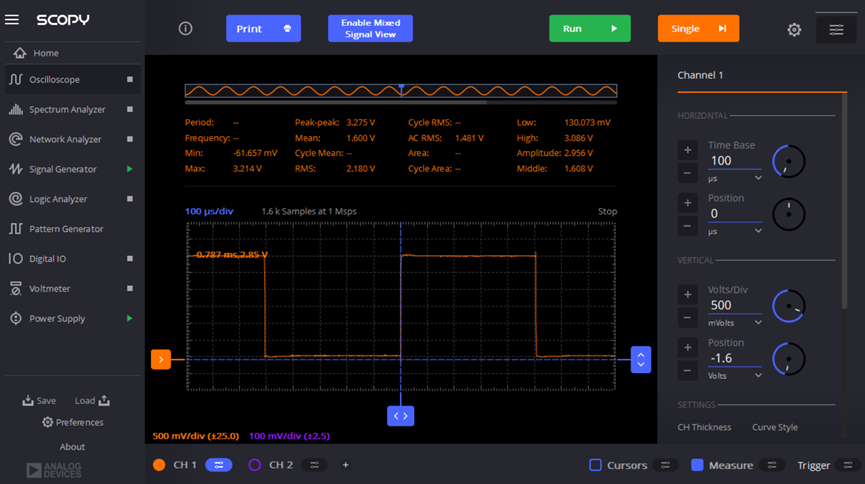Click the Logic Analyzer icon

click(x=16, y=199)
